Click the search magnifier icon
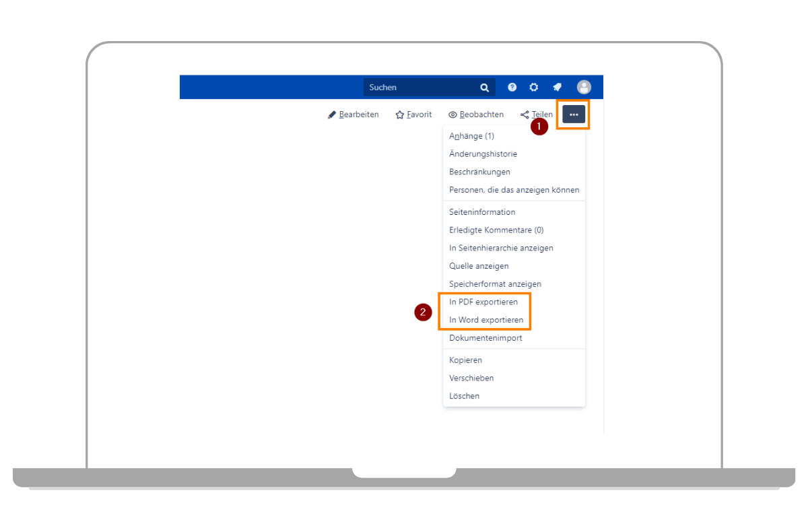The height and width of the screenshot is (532, 808). pos(484,88)
